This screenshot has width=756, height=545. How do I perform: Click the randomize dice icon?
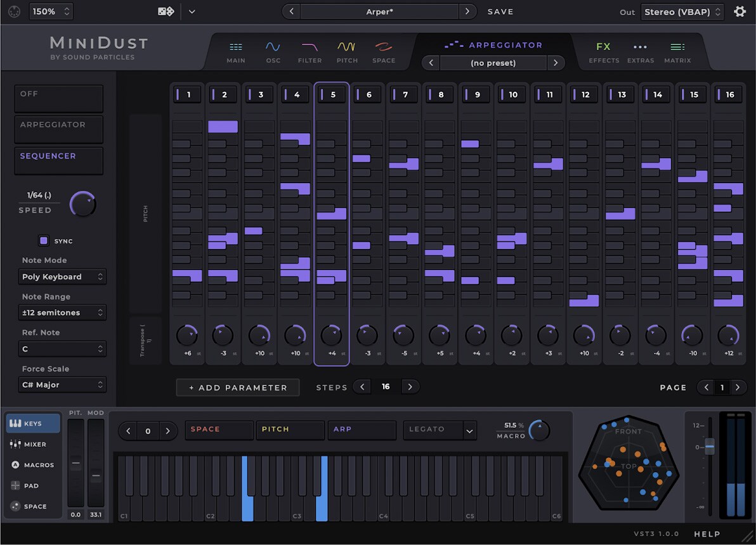coord(166,11)
